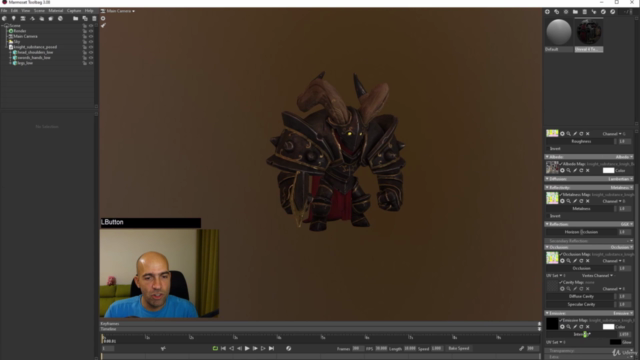This screenshot has height=360, width=640.
Task: Click the Bake Speed button
Action: [459, 348]
